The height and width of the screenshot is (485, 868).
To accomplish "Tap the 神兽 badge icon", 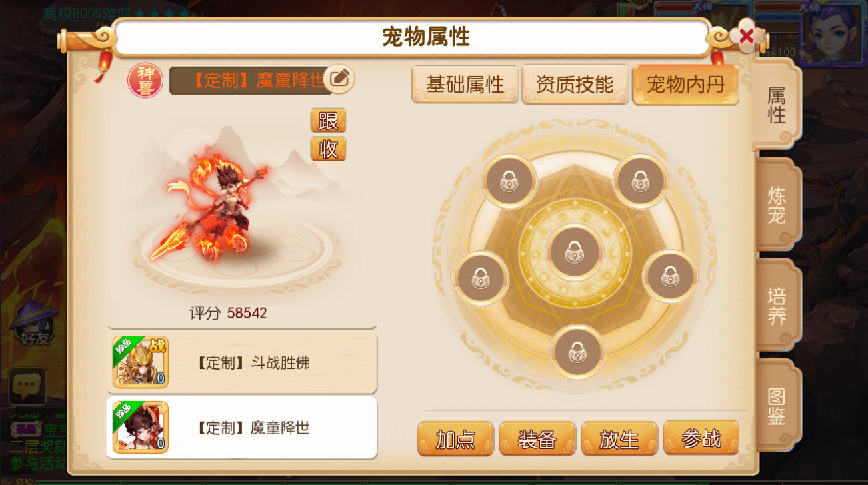I will (x=145, y=80).
